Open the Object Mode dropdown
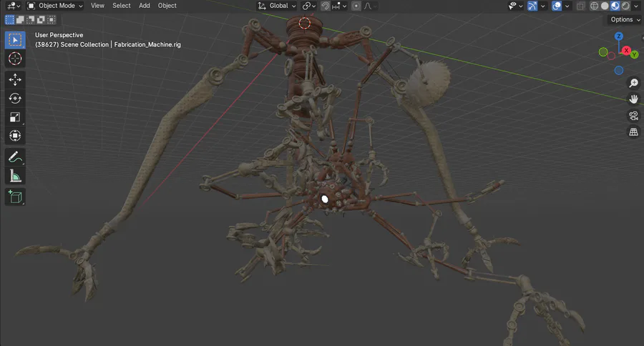 tap(54, 6)
